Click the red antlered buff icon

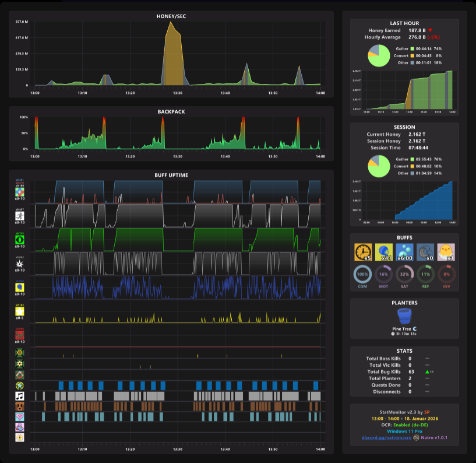pyautogui.click(x=20, y=335)
